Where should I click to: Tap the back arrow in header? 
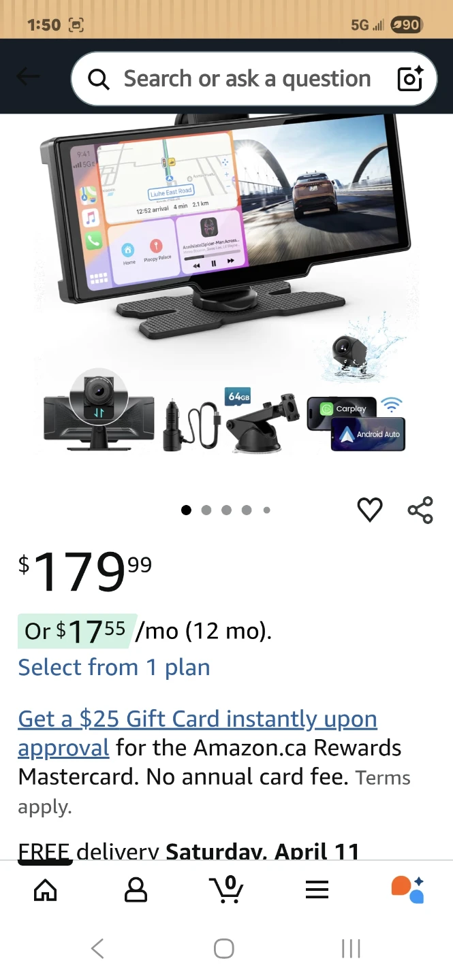pos(27,77)
